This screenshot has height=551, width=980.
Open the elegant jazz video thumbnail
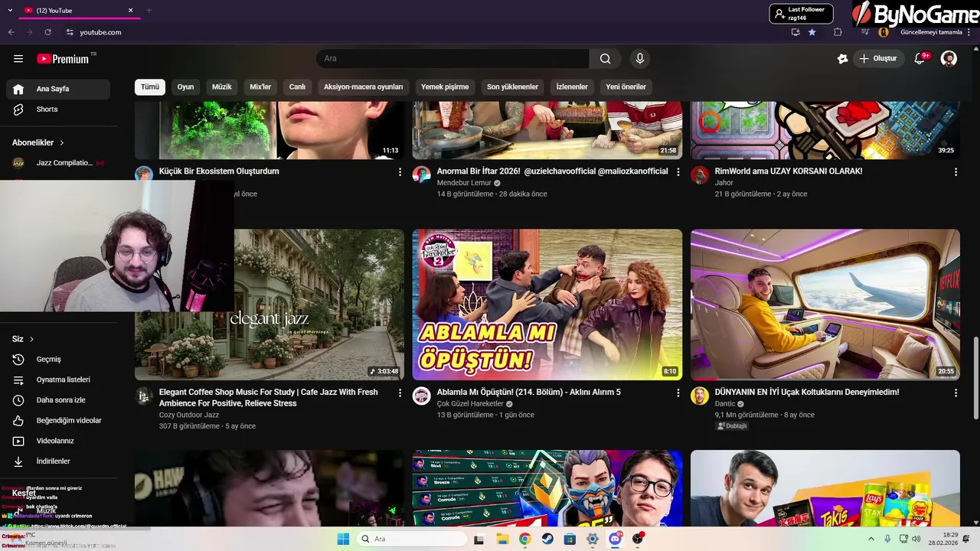click(269, 305)
